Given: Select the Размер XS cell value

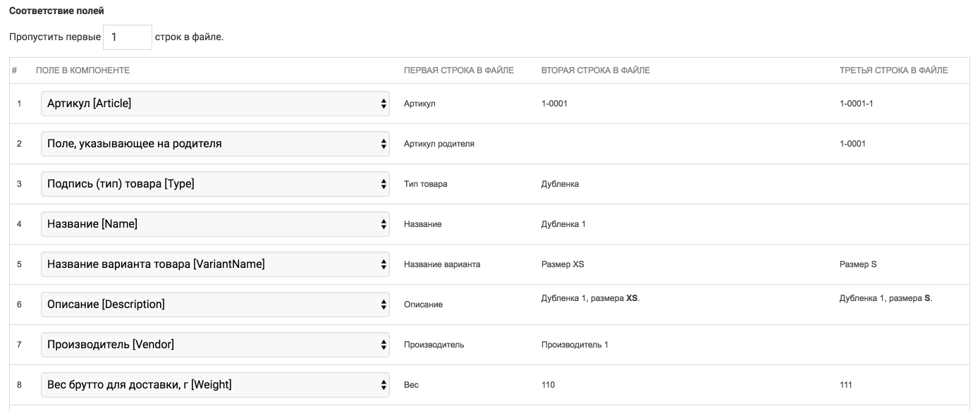Looking at the screenshot, I should tap(562, 264).
